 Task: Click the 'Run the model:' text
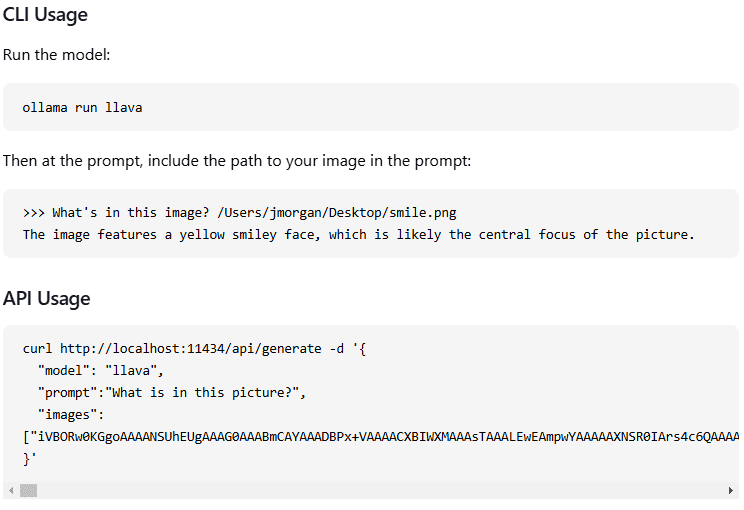click(x=56, y=55)
